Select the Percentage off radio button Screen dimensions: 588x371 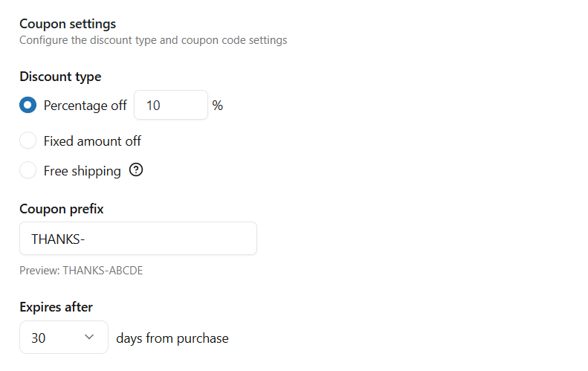28,106
